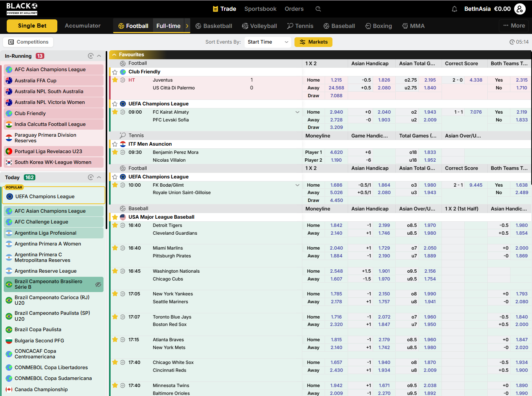
Task: Click the Bulgaria flag for Second PFG
Action: click(x=9, y=340)
